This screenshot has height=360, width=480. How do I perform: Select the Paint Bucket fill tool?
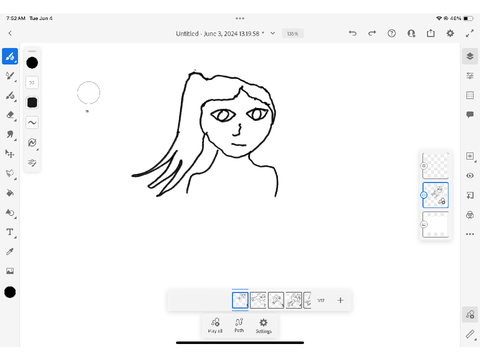(x=10, y=193)
